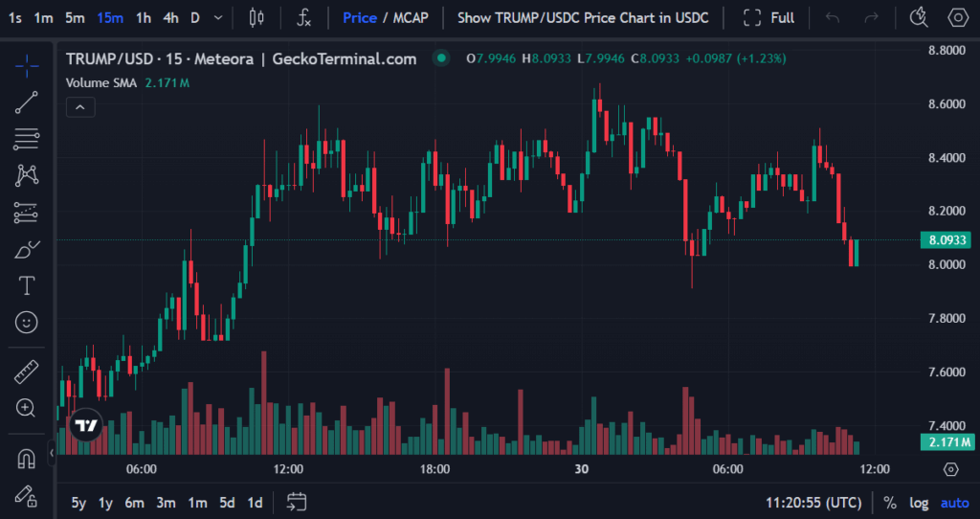This screenshot has width=980, height=519.
Task: Select the Text annotation tool
Action: pos(27,286)
